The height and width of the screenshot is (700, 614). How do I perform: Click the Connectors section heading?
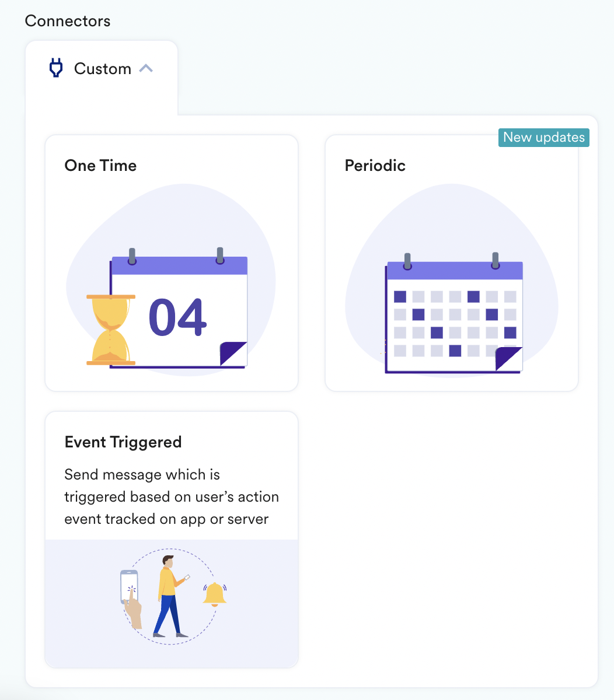[x=68, y=21]
